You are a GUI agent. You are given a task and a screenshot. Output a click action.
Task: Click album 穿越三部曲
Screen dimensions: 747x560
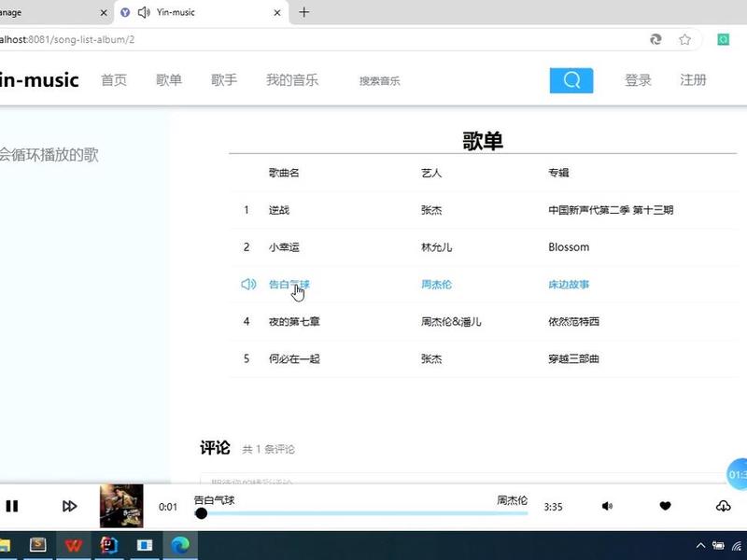pos(573,358)
